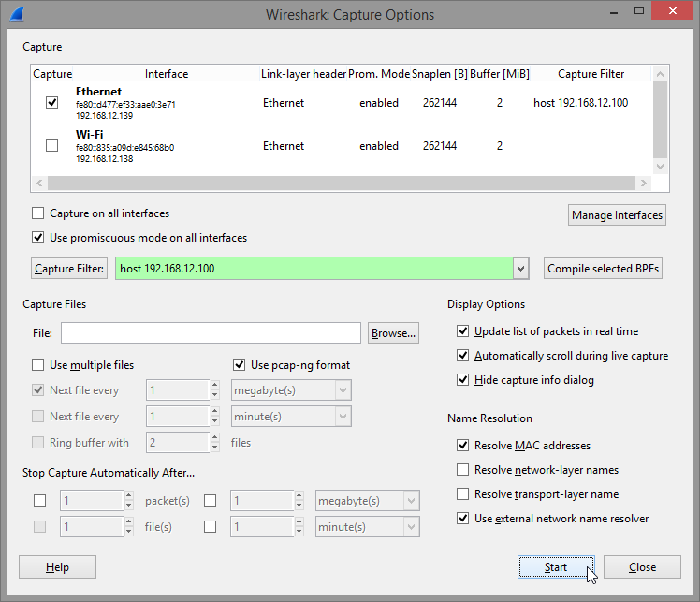The image size is (700, 602).
Task: Toggle Update list of packets in real time
Action: (x=462, y=330)
